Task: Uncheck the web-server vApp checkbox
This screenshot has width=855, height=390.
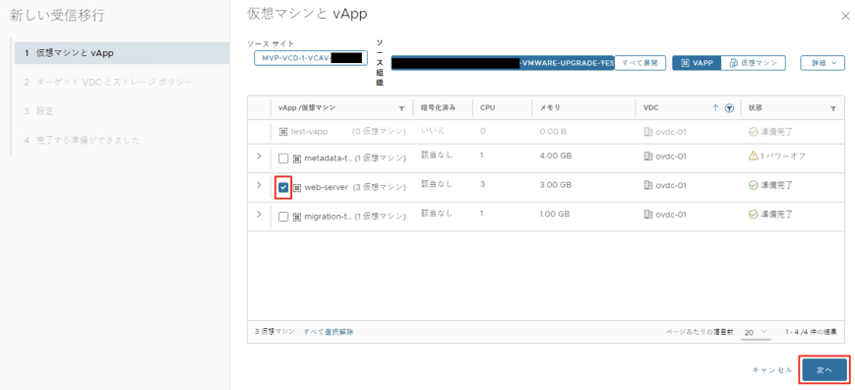Action: coord(283,187)
